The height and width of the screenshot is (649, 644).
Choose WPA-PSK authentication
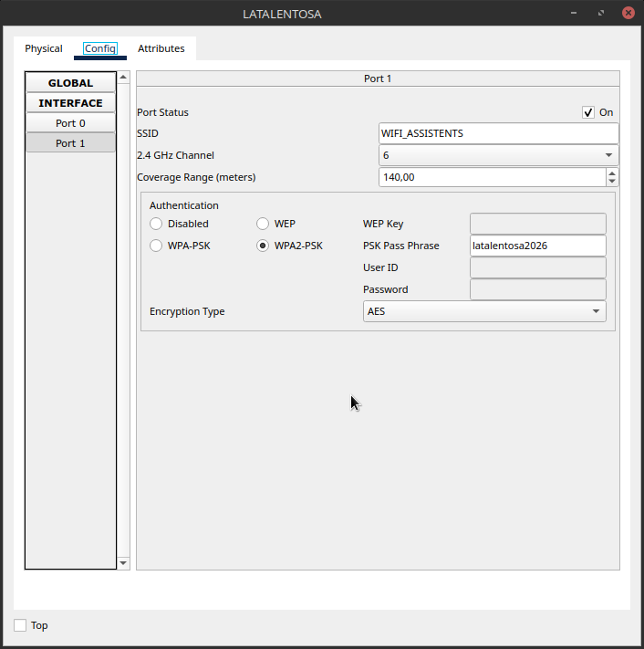point(156,246)
